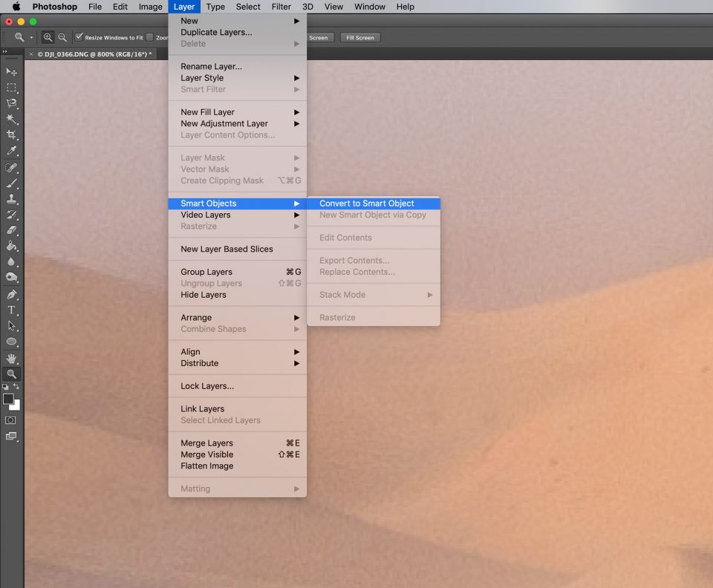The height and width of the screenshot is (588, 713).
Task: Choose Duplicate Layers from menu
Action: coord(238,32)
